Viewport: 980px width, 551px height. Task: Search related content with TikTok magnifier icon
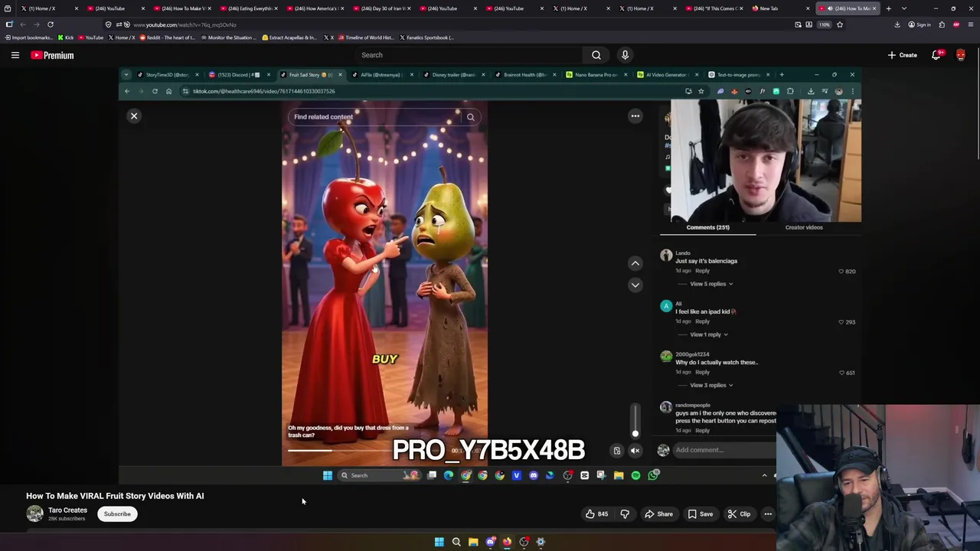pyautogui.click(x=471, y=117)
